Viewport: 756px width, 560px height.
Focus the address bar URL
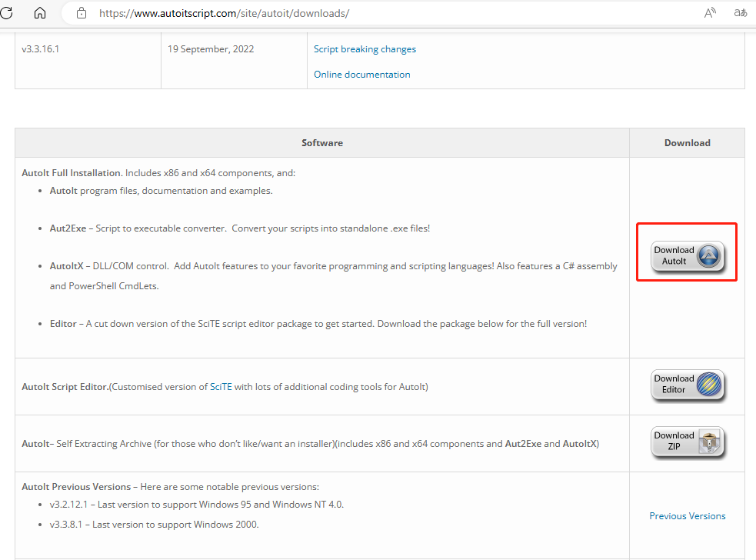(x=225, y=13)
